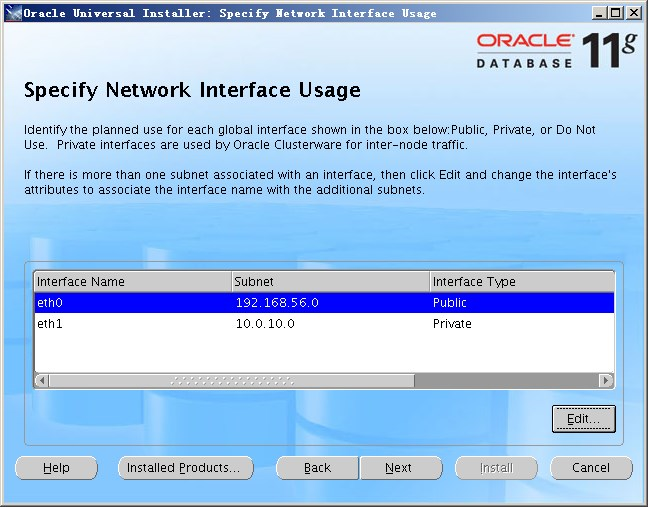This screenshot has width=648, height=507.
Task: Select the eth1 interface row
Action: pyautogui.click(x=130, y=324)
